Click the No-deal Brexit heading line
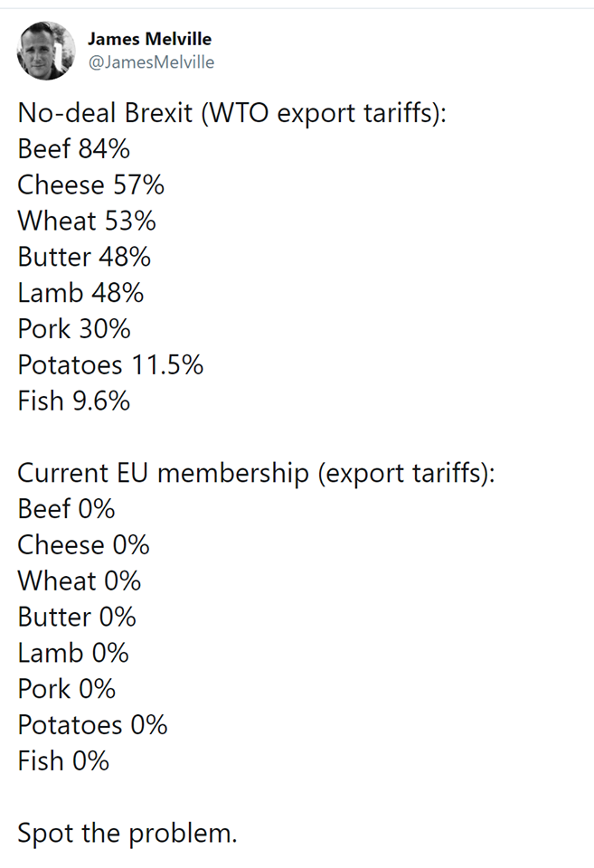594x868 pixels. (x=232, y=114)
